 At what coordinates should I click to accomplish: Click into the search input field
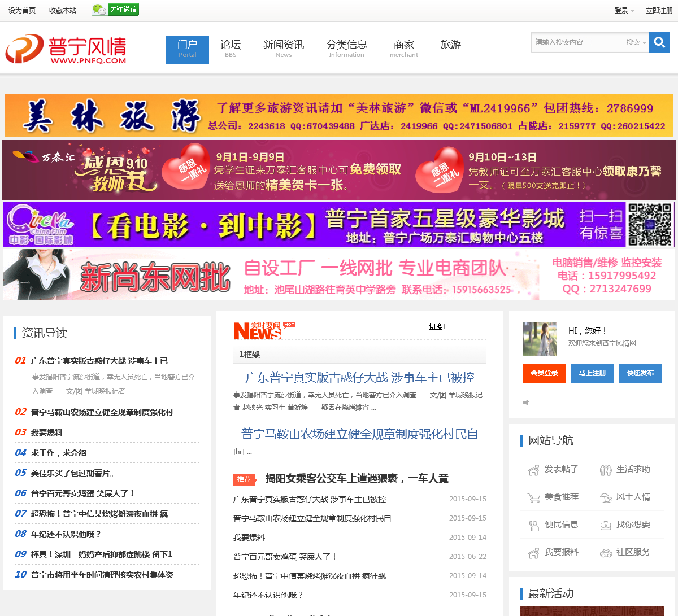(576, 42)
